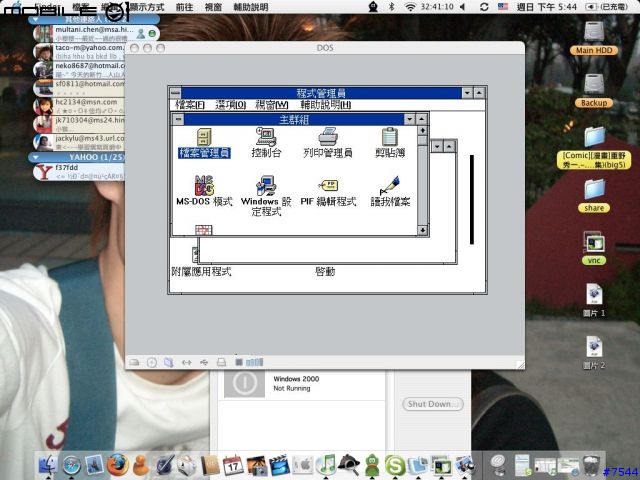Click the shared folder icon in DOS status bar
640x480 pixels.
[169, 362]
